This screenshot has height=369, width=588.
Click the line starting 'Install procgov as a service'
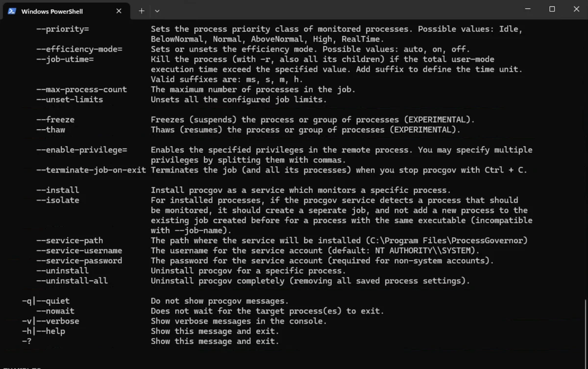click(301, 190)
